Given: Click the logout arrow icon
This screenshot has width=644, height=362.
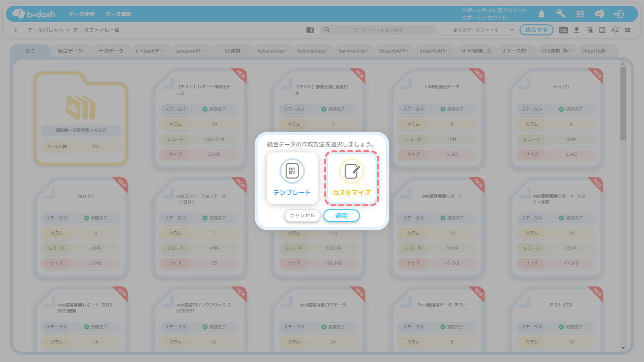Looking at the screenshot, I should pos(619,14).
